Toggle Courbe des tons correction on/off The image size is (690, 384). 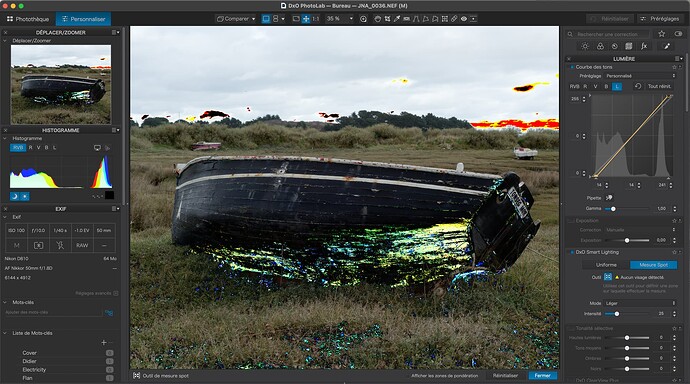click(x=572, y=67)
